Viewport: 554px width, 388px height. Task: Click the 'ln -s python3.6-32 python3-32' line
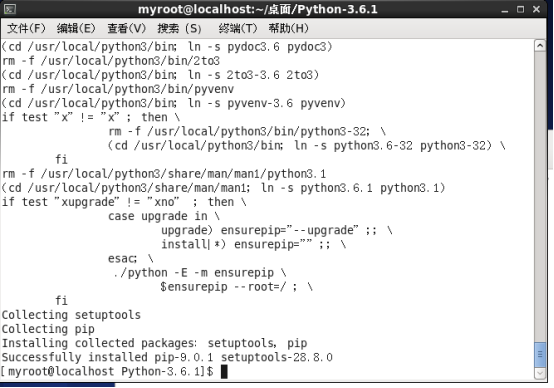[x=307, y=146]
